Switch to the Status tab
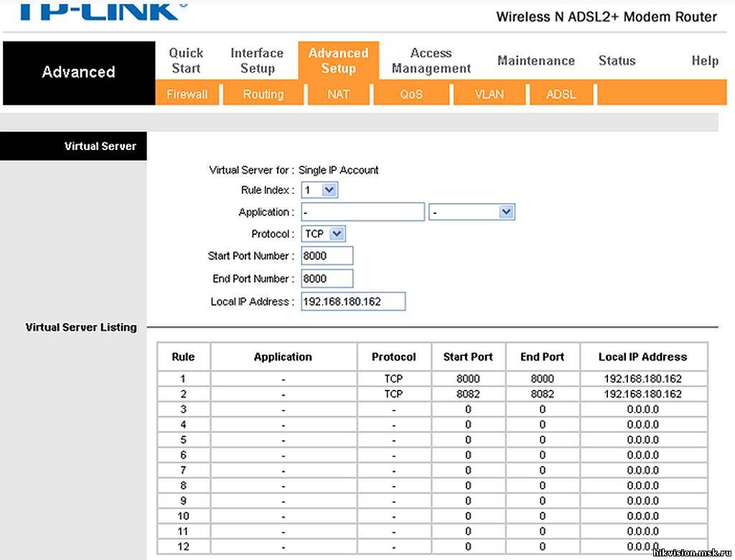The width and height of the screenshot is (735, 560). [617, 60]
